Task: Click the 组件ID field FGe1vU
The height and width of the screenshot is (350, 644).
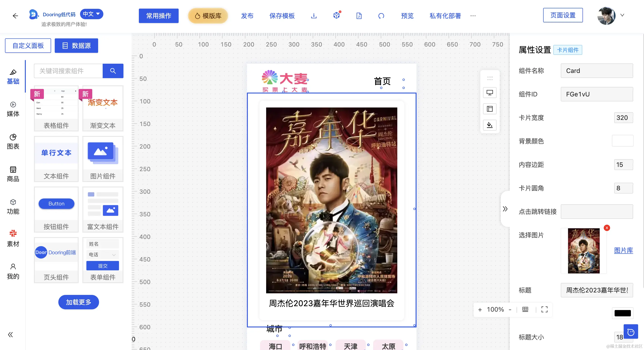Action: click(x=597, y=94)
